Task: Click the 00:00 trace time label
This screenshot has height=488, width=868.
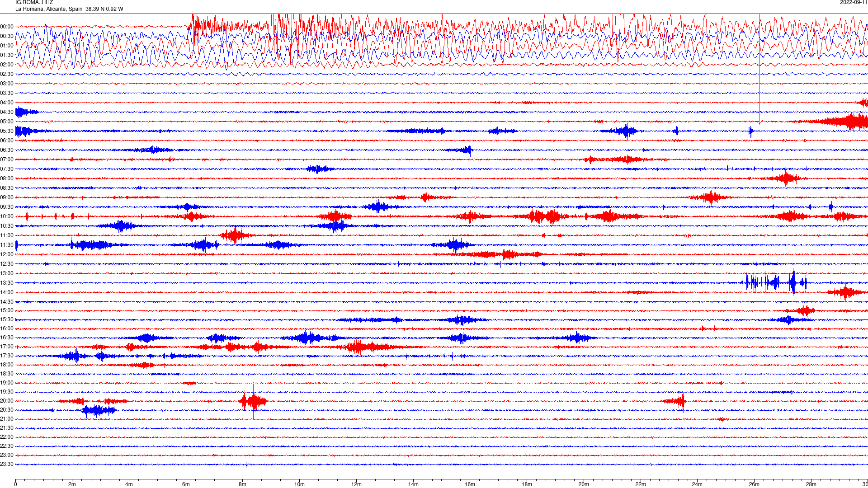Action: coord(7,27)
